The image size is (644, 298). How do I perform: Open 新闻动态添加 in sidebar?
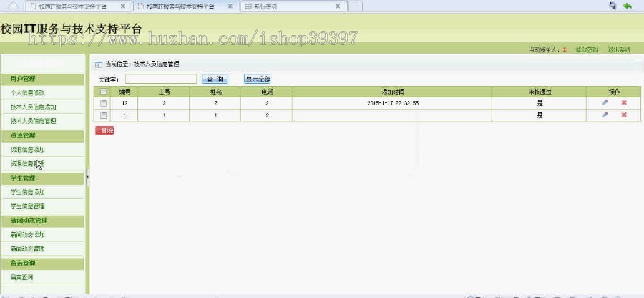tap(27, 235)
